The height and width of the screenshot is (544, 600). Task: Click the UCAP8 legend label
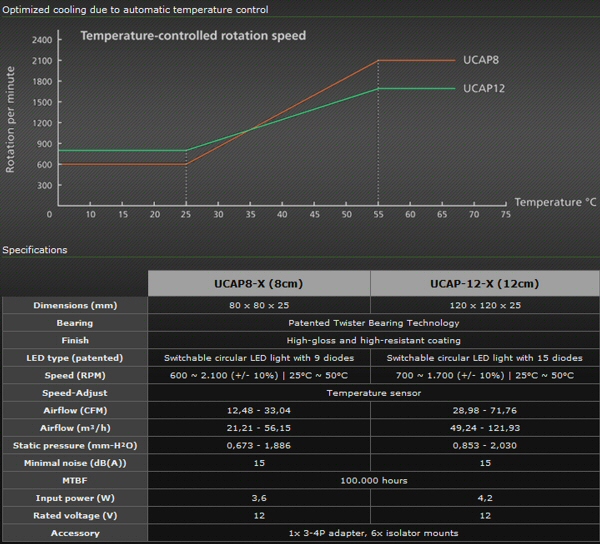coord(481,60)
